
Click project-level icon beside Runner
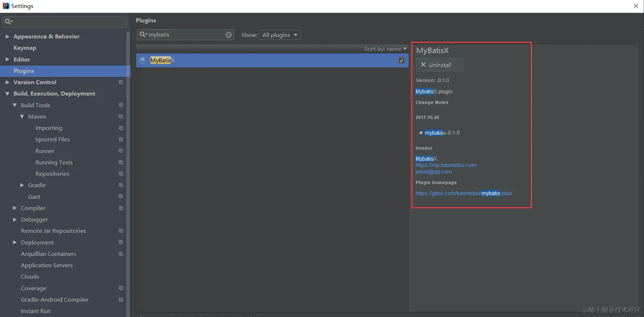121,151
